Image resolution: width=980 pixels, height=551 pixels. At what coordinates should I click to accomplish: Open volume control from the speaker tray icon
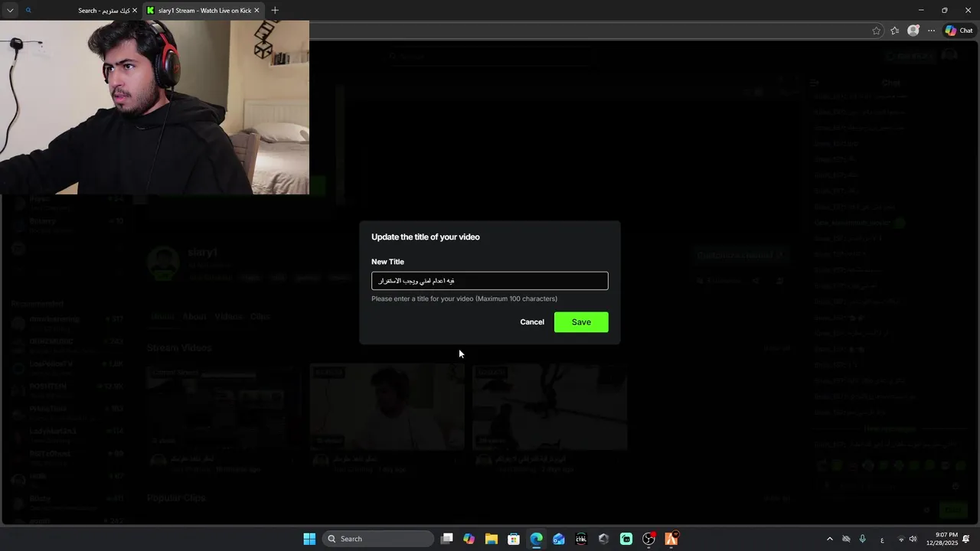click(913, 539)
